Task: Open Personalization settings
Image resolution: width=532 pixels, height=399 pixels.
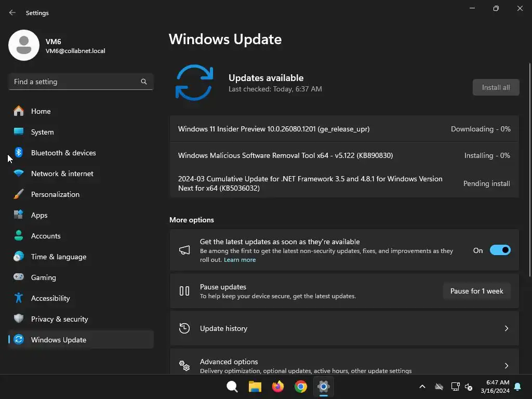Action: pyautogui.click(x=55, y=194)
